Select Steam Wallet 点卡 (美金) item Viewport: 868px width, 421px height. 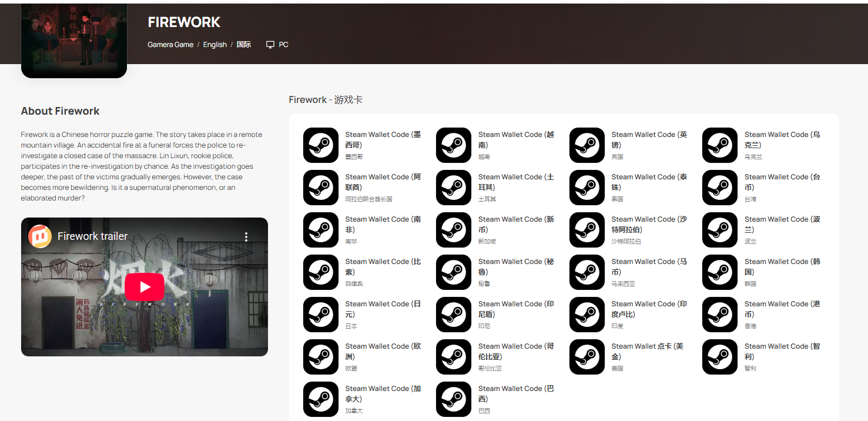point(648,351)
